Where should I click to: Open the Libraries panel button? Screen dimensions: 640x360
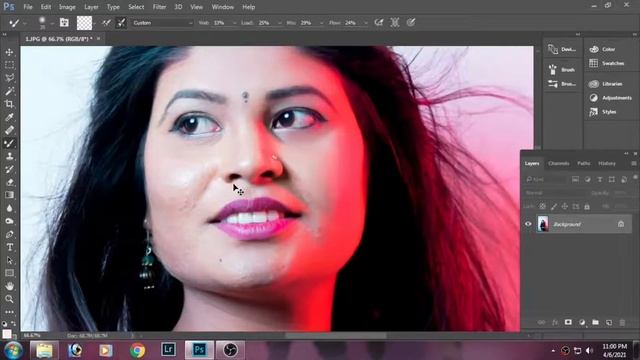point(606,84)
